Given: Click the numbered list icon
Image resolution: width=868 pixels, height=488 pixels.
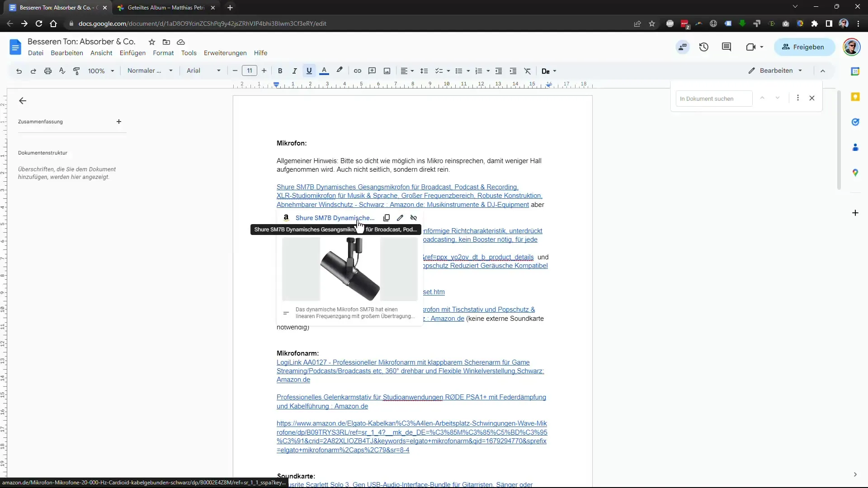Looking at the screenshot, I should click(479, 71).
